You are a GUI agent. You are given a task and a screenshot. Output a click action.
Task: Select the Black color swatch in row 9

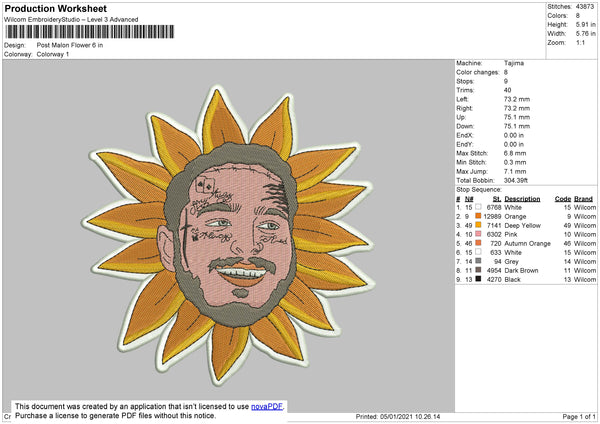coord(478,279)
